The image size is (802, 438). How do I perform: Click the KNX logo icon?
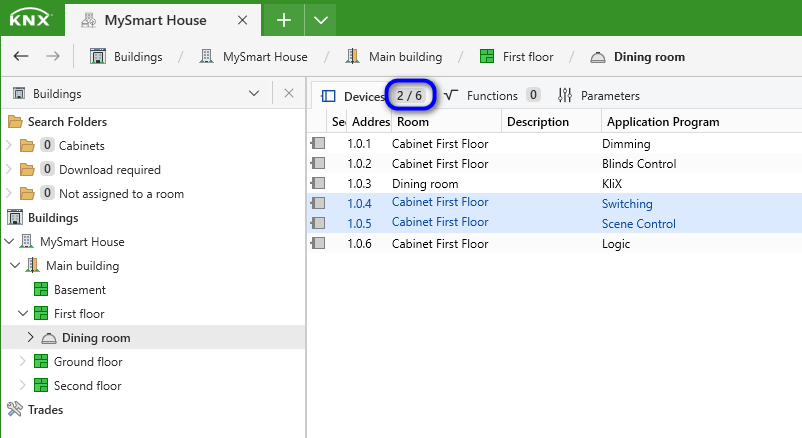(31, 19)
